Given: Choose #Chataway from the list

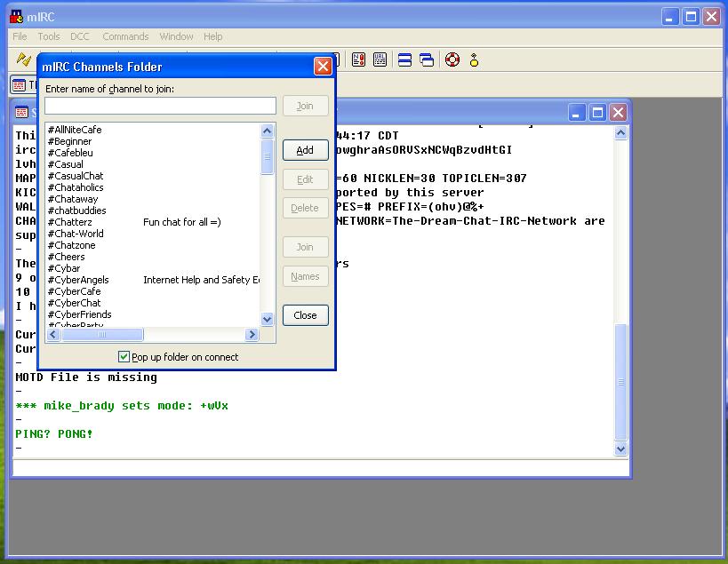Looking at the screenshot, I should [73, 200].
